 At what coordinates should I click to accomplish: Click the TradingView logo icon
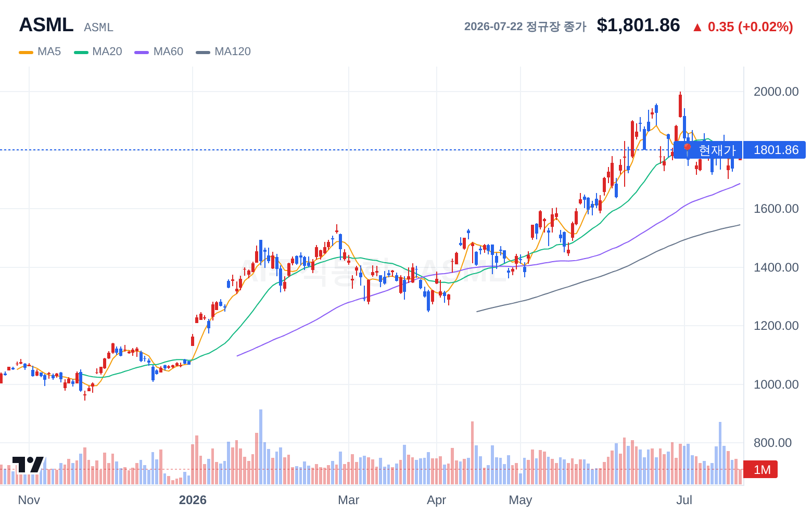(x=28, y=465)
